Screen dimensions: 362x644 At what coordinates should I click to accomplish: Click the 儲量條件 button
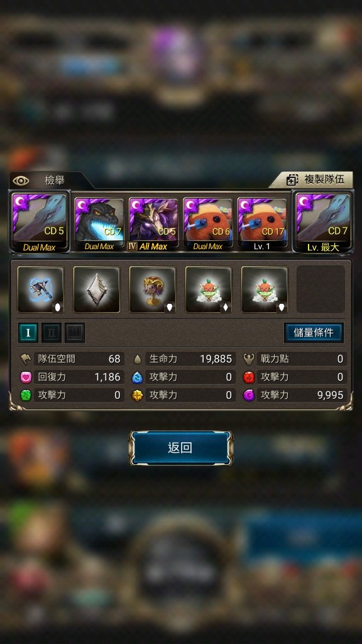(314, 333)
